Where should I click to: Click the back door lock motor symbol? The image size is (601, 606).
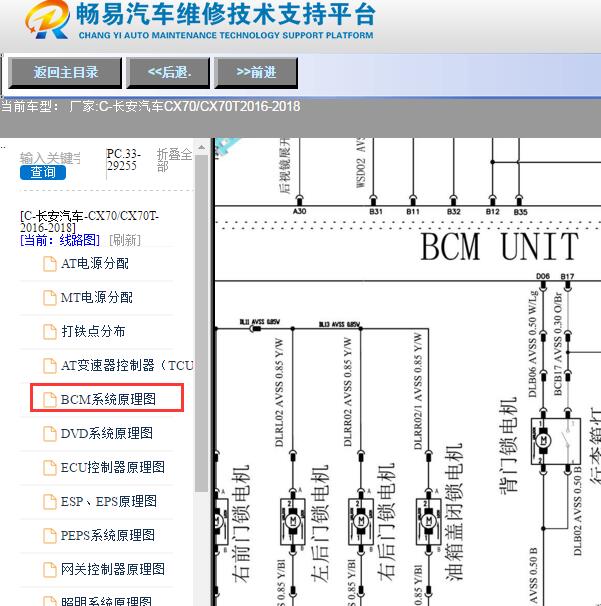click(x=544, y=441)
